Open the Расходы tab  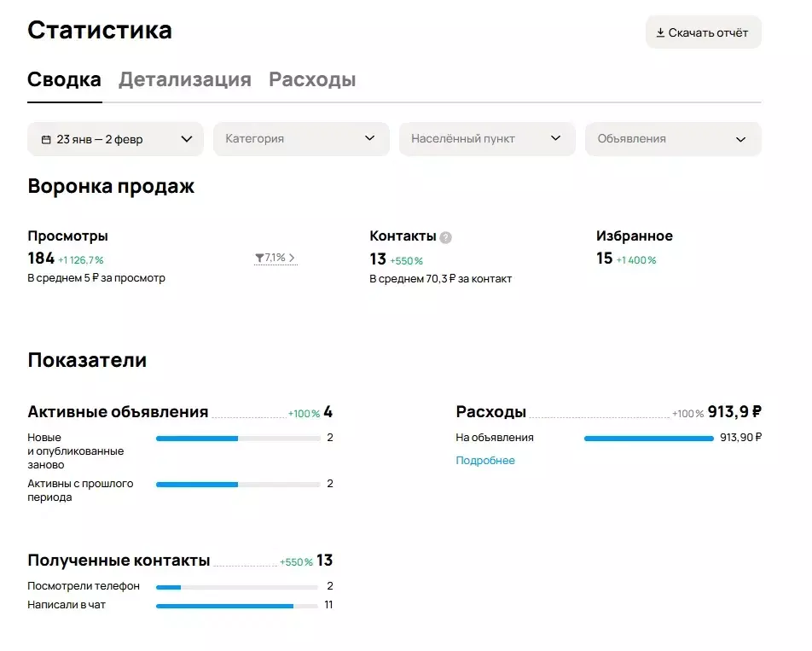point(312,80)
